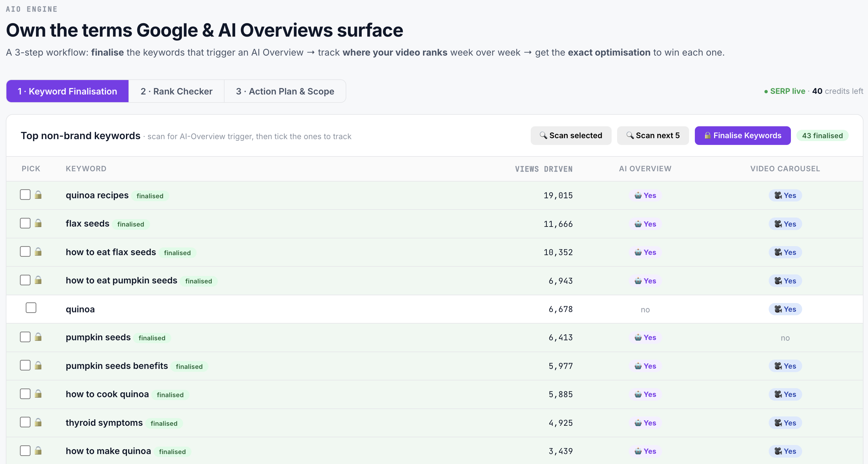Click the Finalise Keywords button

pos(743,136)
